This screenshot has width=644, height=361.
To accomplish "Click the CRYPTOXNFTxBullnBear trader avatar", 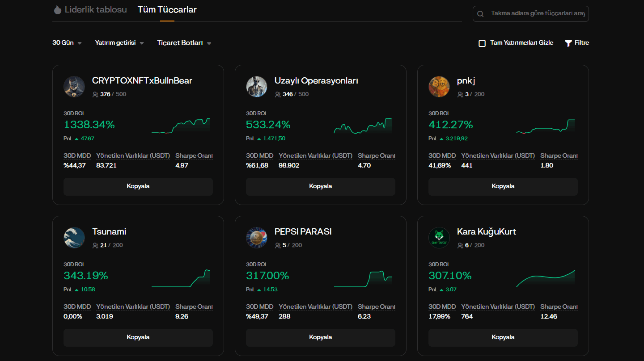I will click(x=74, y=87).
